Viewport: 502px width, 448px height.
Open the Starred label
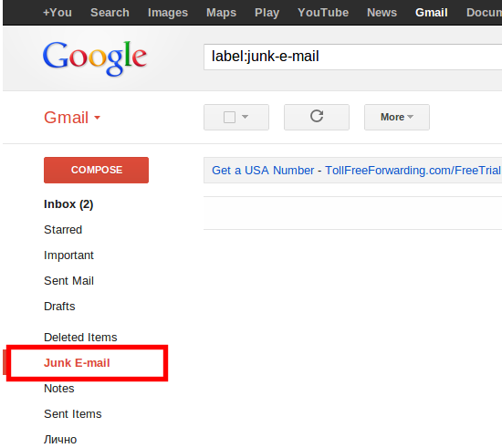point(63,230)
